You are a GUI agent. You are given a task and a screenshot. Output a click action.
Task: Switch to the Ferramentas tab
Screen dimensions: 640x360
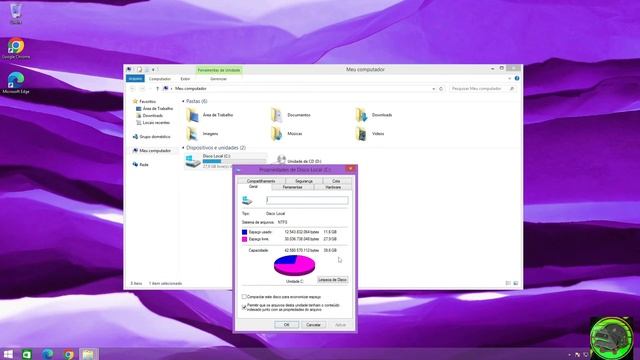293,187
